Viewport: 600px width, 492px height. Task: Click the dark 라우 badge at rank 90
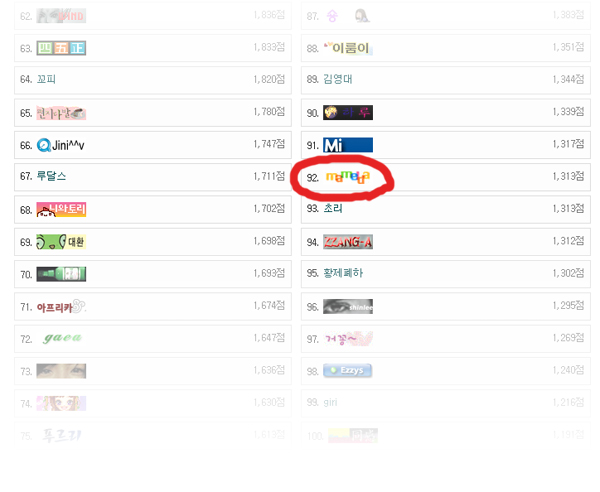point(348,112)
